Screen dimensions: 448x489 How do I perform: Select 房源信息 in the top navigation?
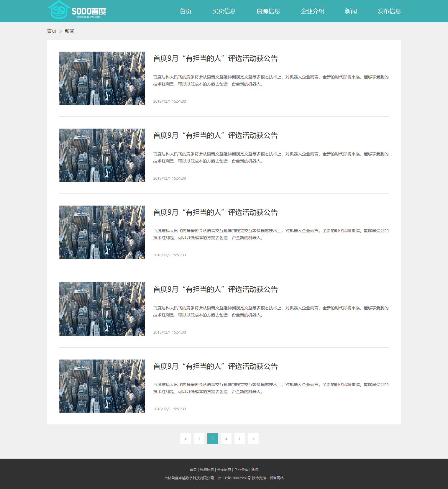(268, 11)
